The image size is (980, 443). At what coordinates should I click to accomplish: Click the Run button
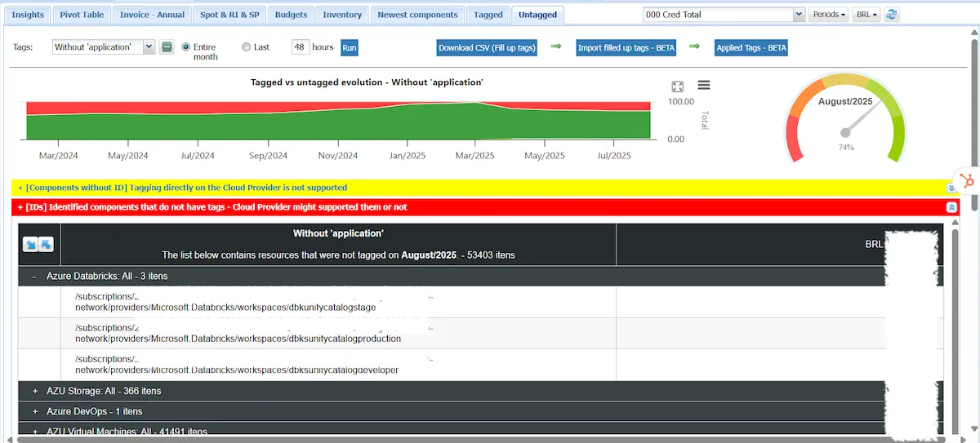350,47
